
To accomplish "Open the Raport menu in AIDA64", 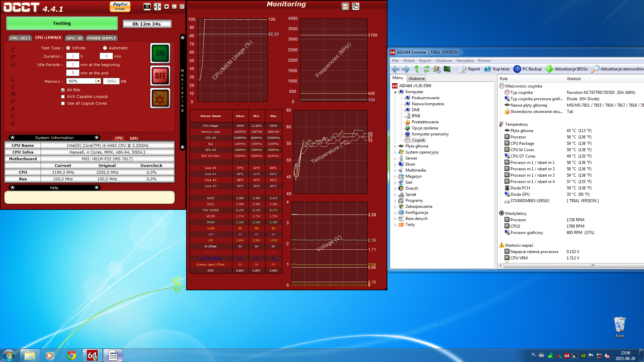I will click(425, 61).
